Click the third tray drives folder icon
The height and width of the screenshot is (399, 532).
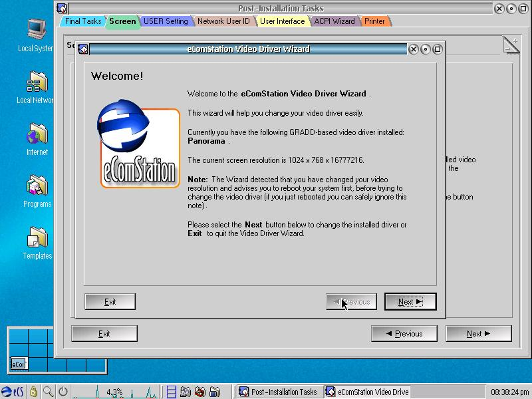click(x=215, y=392)
